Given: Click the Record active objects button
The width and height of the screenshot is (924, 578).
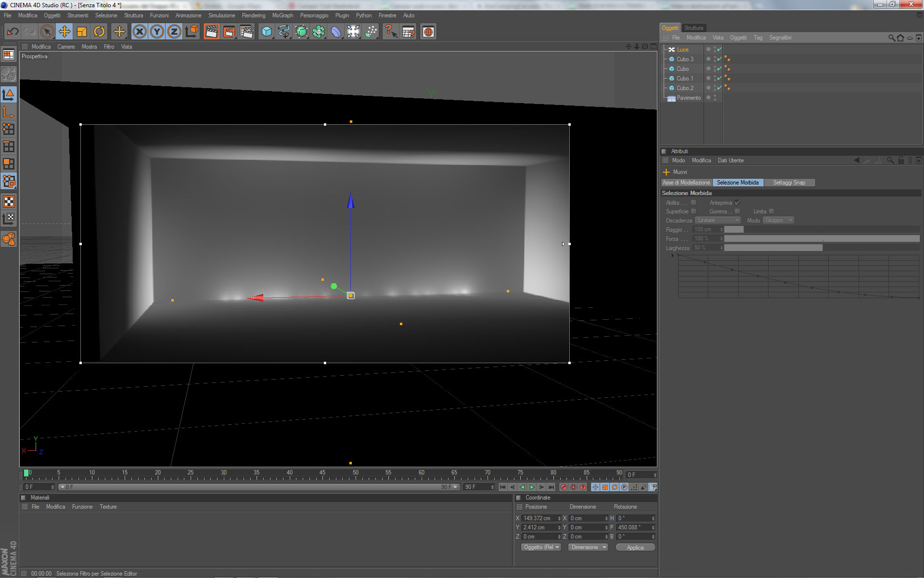Looking at the screenshot, I should 564,487.
